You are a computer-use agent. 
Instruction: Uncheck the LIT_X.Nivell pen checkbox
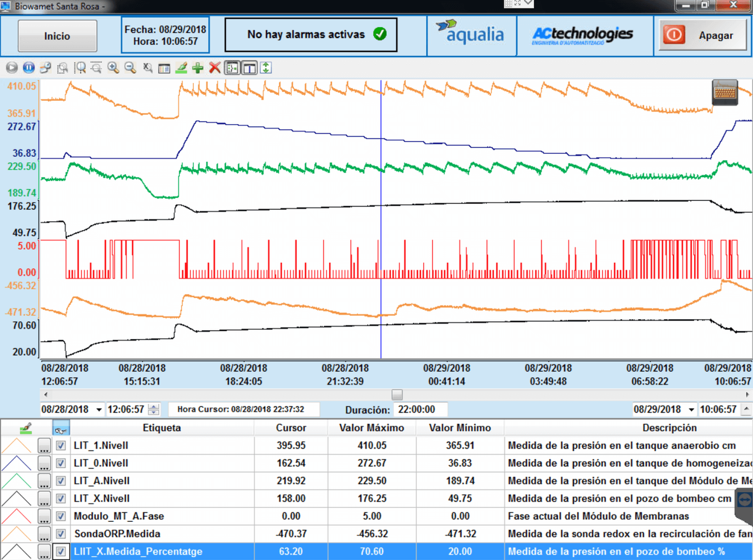(61, 498)
